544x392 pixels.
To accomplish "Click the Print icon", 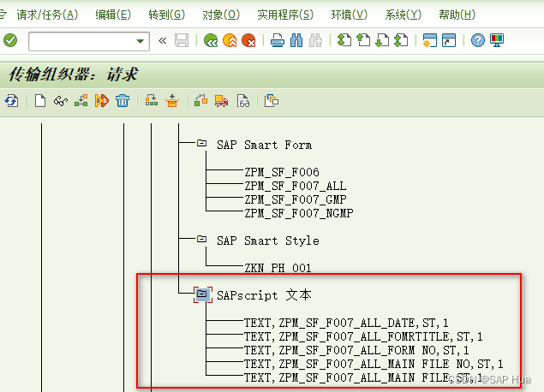I will 278,40.
